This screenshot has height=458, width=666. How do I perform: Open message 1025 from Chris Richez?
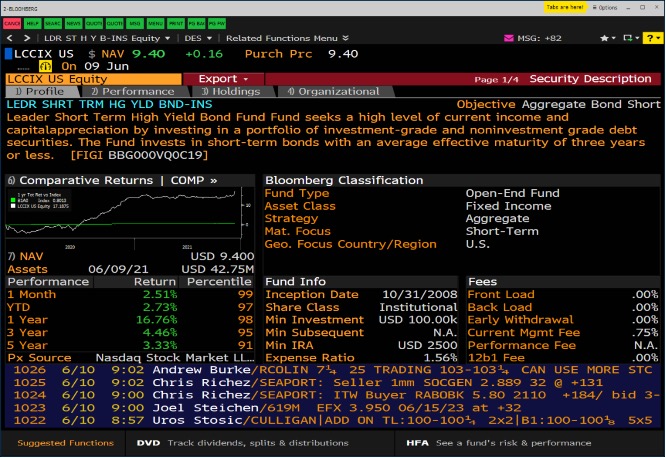[x=333, y=383]
